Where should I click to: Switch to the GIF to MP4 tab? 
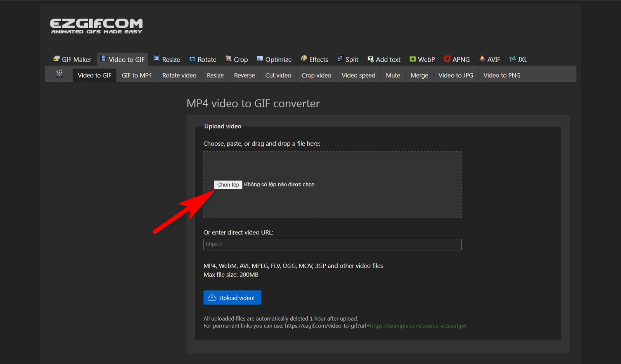pos(137,75)
